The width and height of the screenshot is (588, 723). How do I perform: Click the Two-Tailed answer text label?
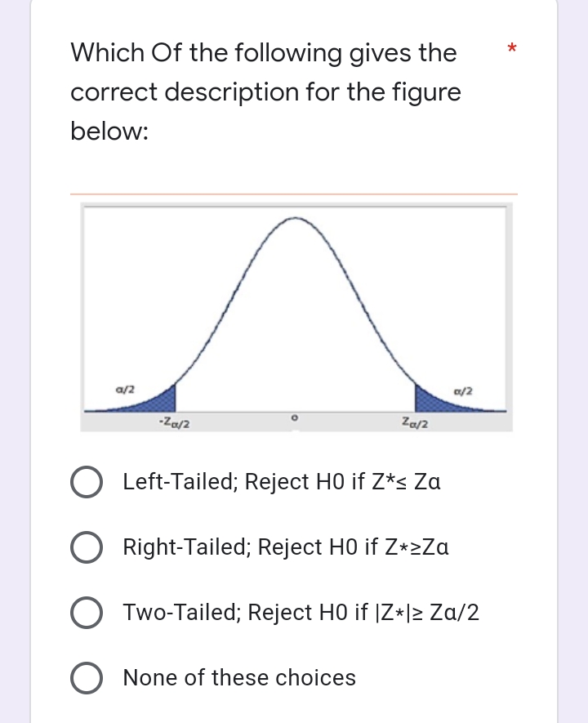tap(301, 613)
